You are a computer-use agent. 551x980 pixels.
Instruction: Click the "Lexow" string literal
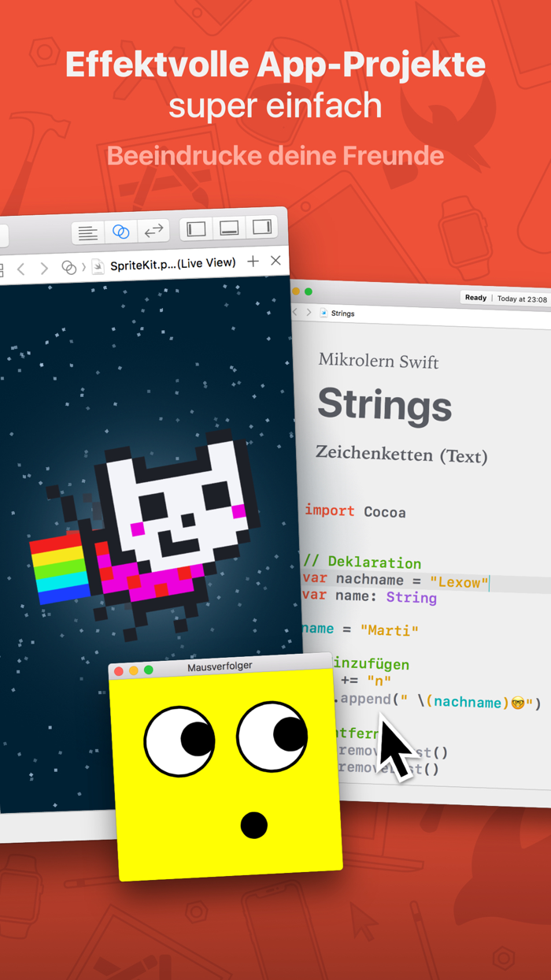coord(460,583)
